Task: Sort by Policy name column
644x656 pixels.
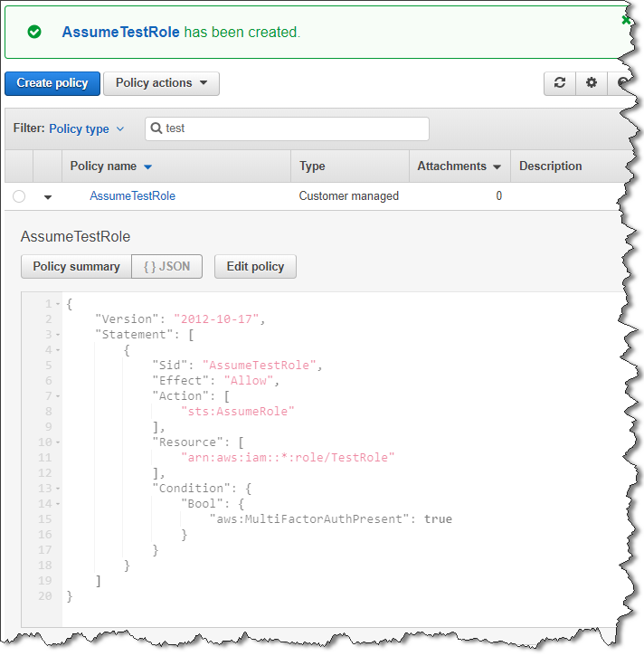Action: tap(111, 166)
